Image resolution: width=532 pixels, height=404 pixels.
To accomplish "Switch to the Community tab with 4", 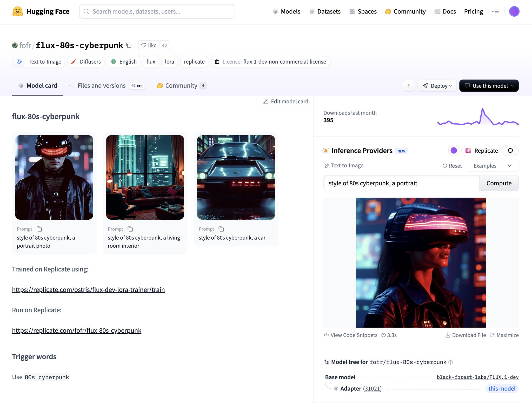I will click(181, 86).
